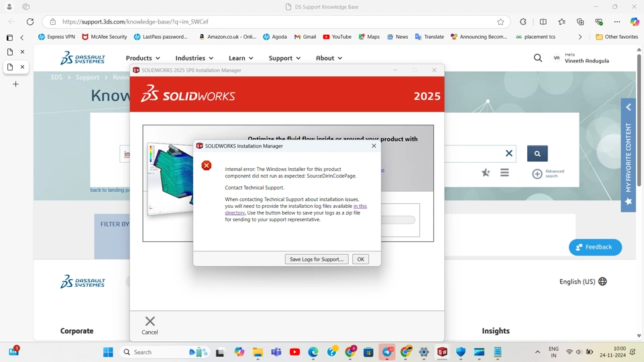Image resolution: width=644 pixels, height=362 pixels.
Task: Open favorites list icon in toolbar
Action: click(x=561, y=21)
